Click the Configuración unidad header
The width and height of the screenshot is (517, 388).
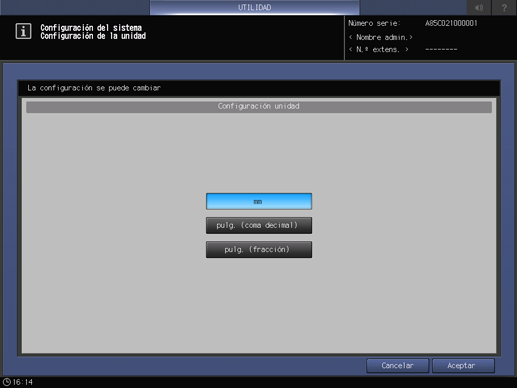point(259,106)
